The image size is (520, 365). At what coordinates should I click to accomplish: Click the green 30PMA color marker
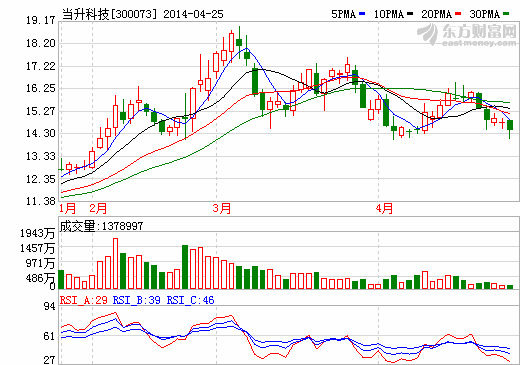pos(506,14)
